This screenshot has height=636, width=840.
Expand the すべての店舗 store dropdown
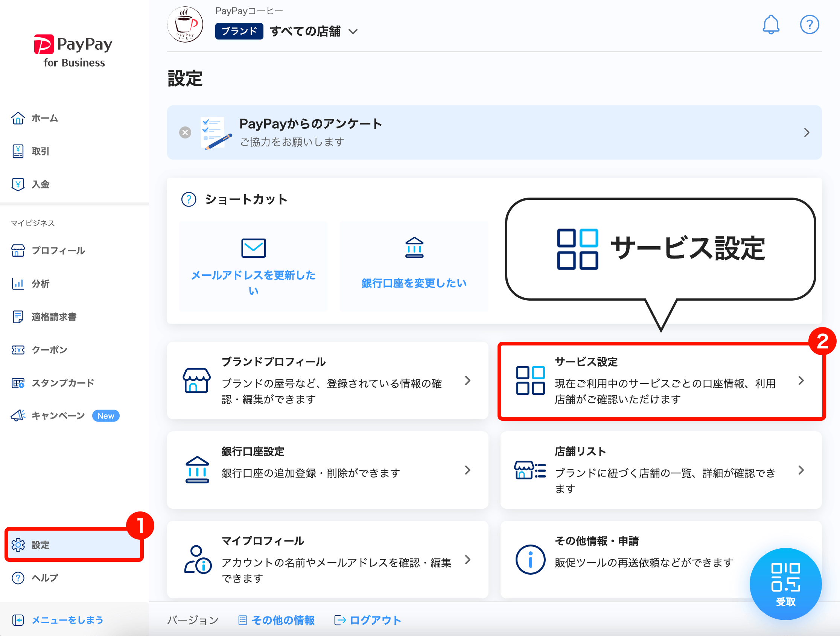353,32
